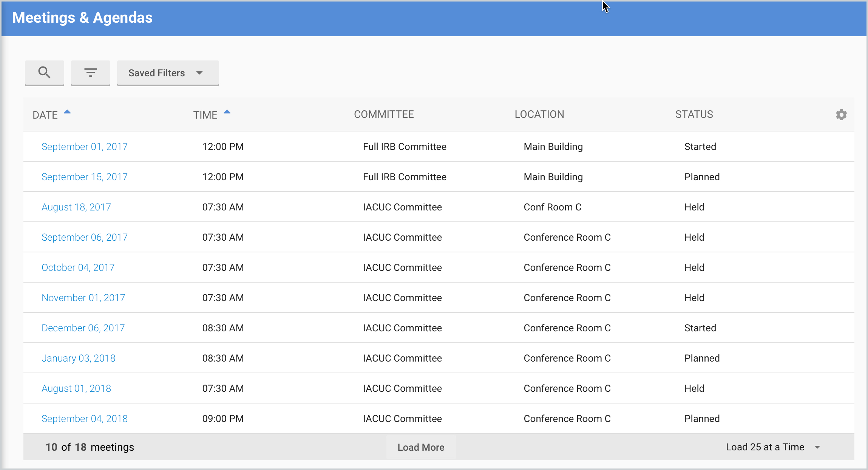Click the search magnifier icon
Viewport: 868px width, 470px height.
click(x=44, y=73)
